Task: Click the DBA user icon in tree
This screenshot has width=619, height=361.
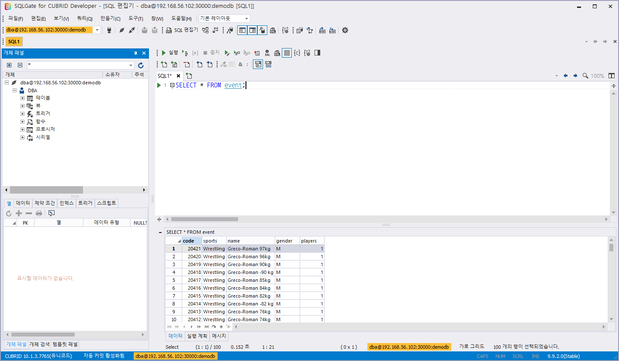Action: point(22,90)
